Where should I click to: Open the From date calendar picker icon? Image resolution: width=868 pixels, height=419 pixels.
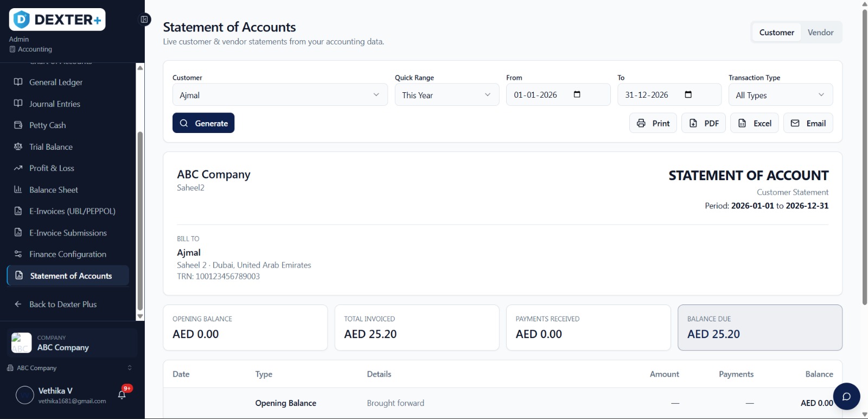[x=577, y=94]
